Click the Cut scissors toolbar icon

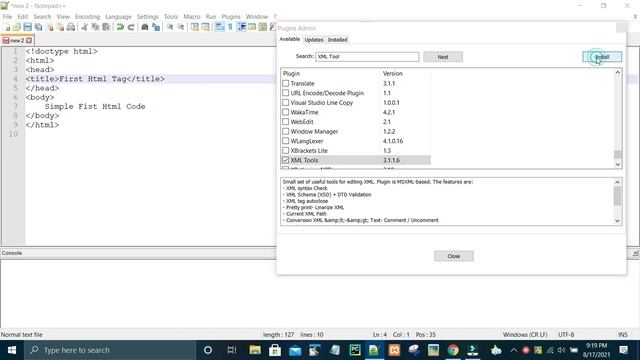pyautogui.click(x=84, y=27)
